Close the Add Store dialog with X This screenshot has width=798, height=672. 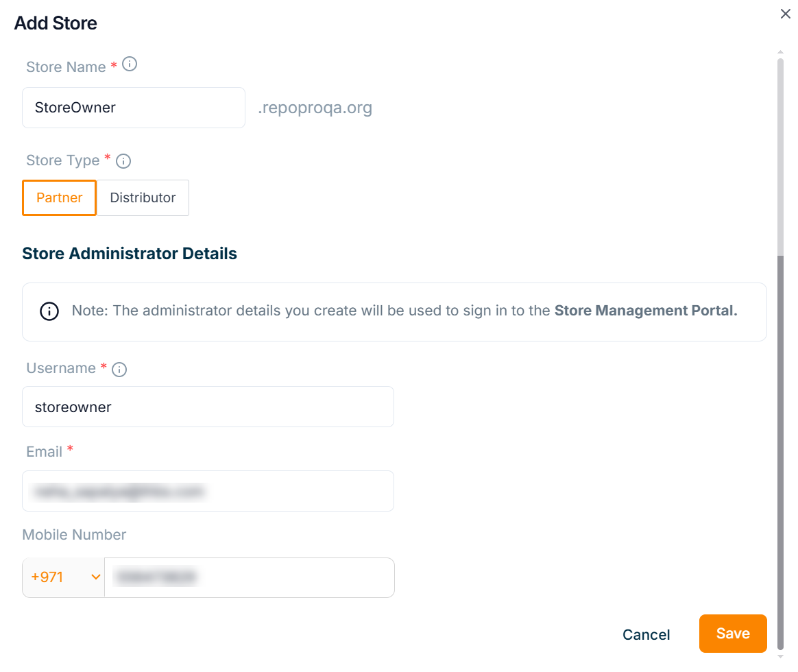point(786,14)
